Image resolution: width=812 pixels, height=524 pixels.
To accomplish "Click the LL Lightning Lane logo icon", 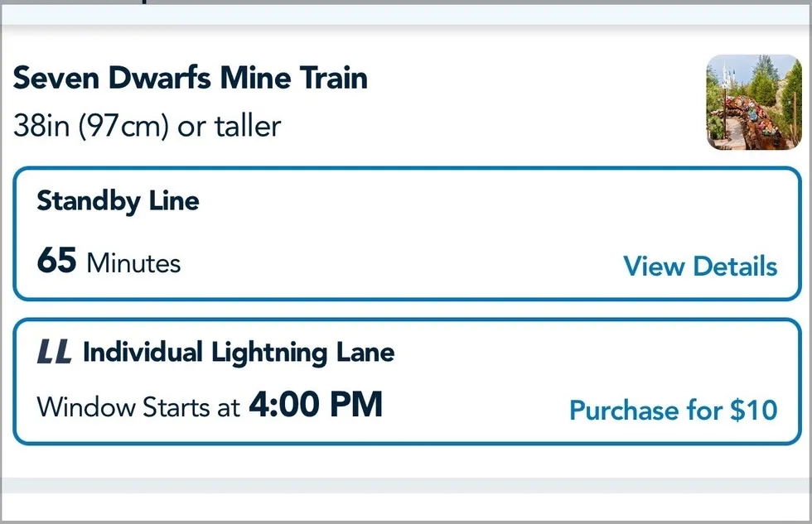I will (55, 352).
